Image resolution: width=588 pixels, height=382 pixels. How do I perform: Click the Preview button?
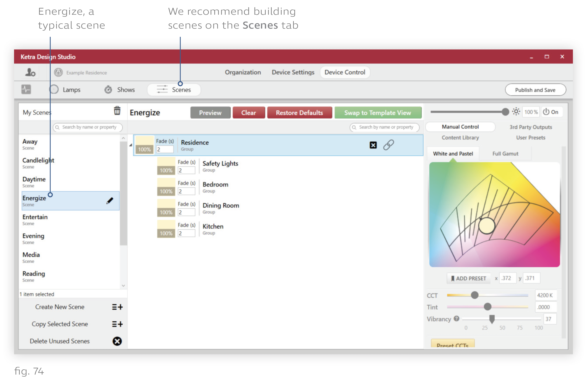click(x=210, y=113)
